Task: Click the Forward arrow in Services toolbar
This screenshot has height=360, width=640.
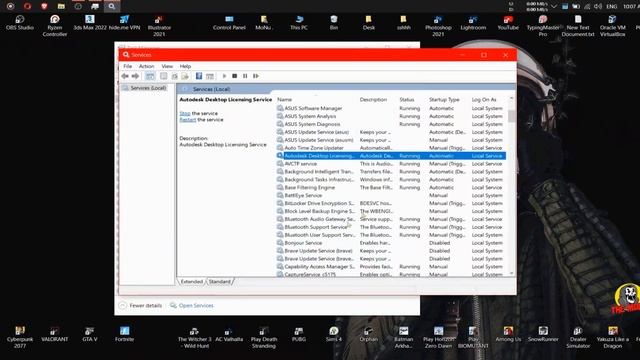Action: tap(135, 76)
